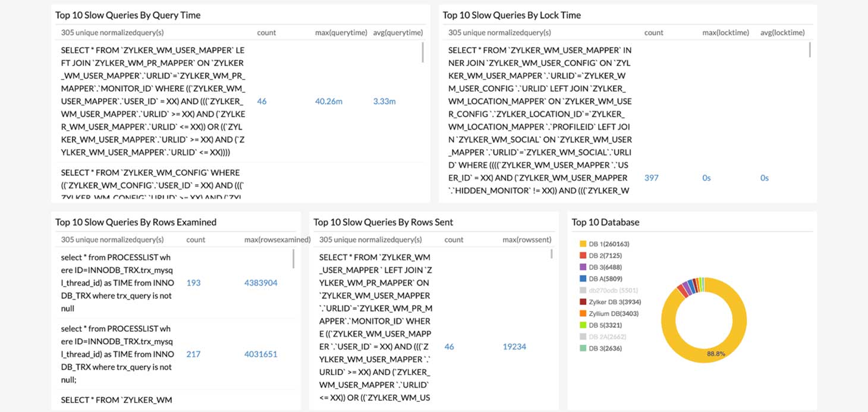Click the Top 10 Database panel title
This screenshot has height=412, width=868.
[x=605, y=222]
